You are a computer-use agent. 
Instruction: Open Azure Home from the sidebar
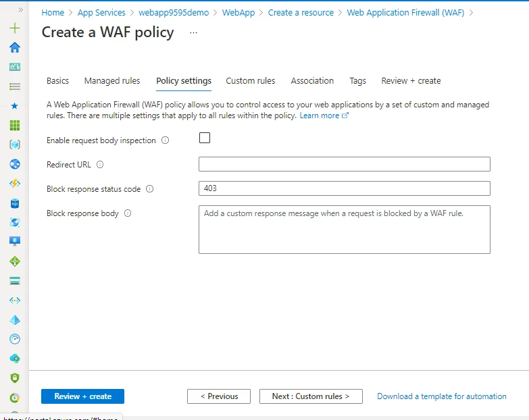tap(15, 47)
